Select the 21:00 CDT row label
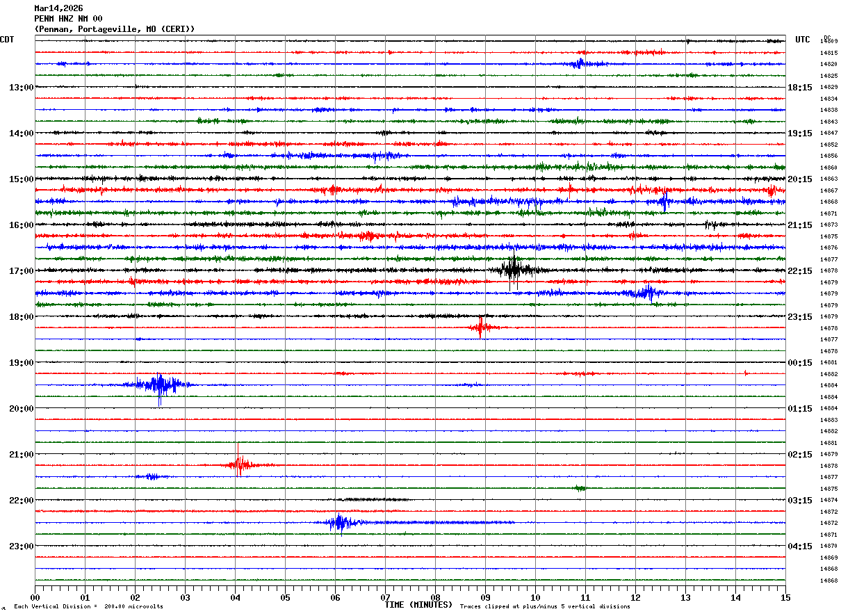 tap(21, 455)
